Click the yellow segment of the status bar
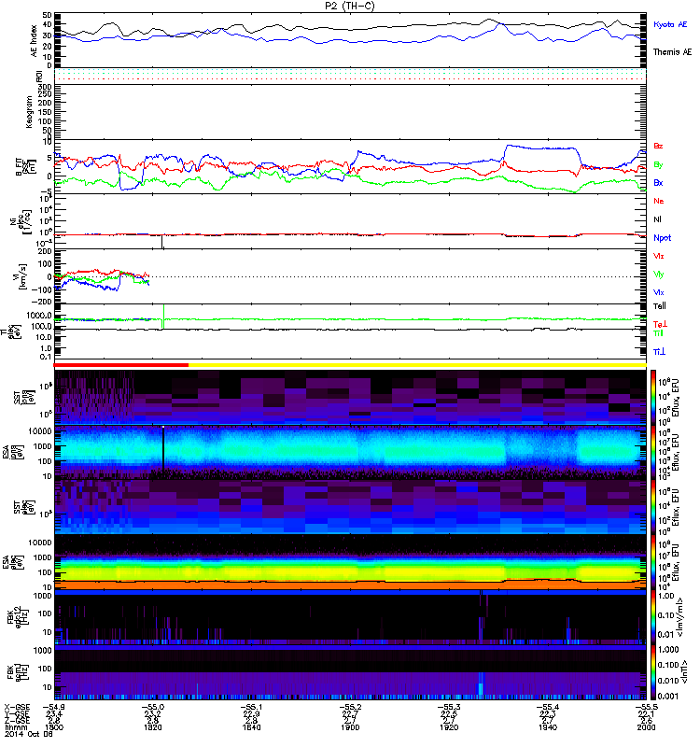This screenshot has width=700, height=747. point(417,365)
